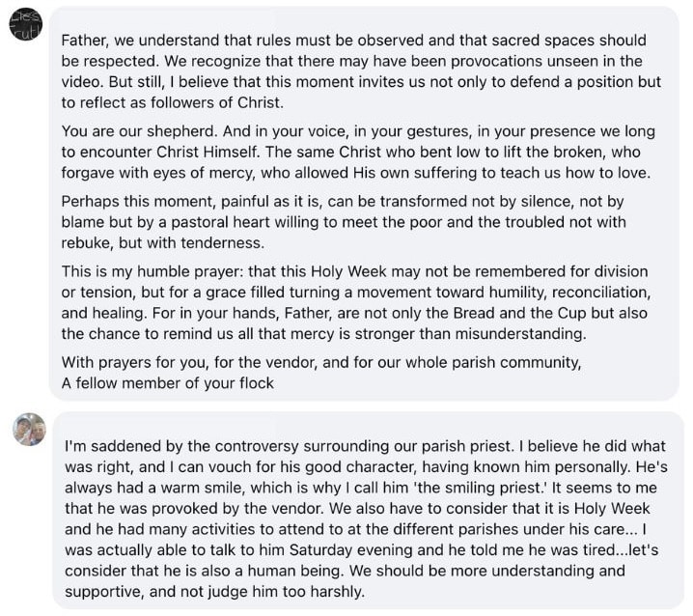Viewport: 693px width, 616px height.
Task: Click the paragraph starting 'You are our shepherd'
Action: (358, 152)
